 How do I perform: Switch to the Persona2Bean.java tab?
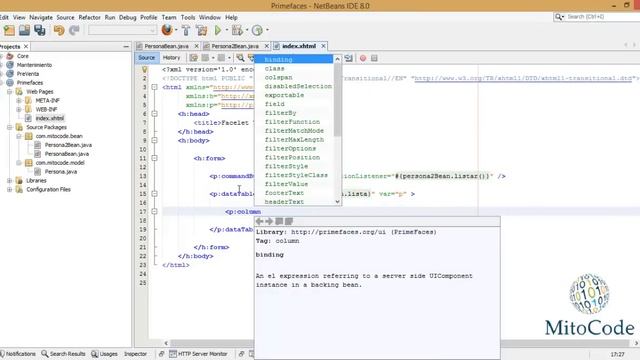(235, 46)
